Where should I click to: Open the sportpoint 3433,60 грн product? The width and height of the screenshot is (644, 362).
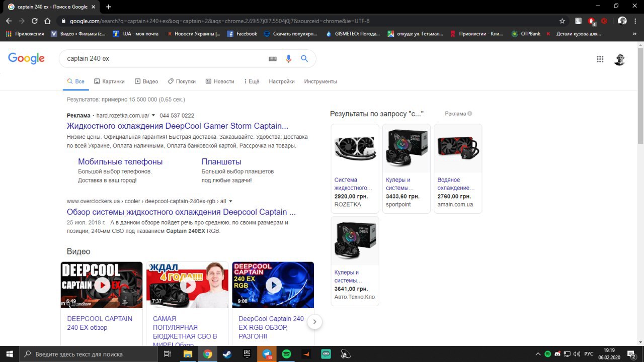pos(407,168)
